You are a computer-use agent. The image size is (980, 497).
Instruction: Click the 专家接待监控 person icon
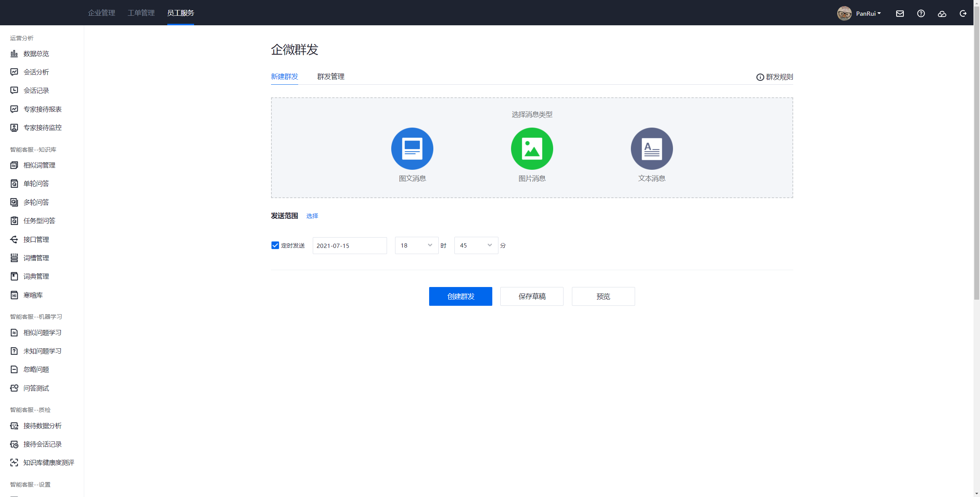[14, 128]
